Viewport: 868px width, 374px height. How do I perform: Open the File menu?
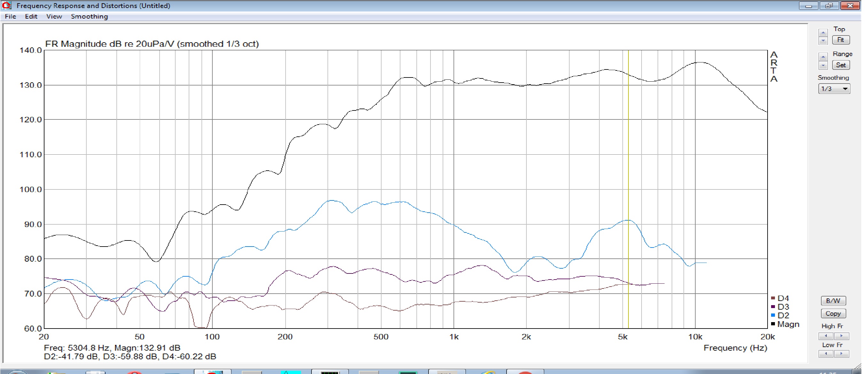click(x=11, y=17)
